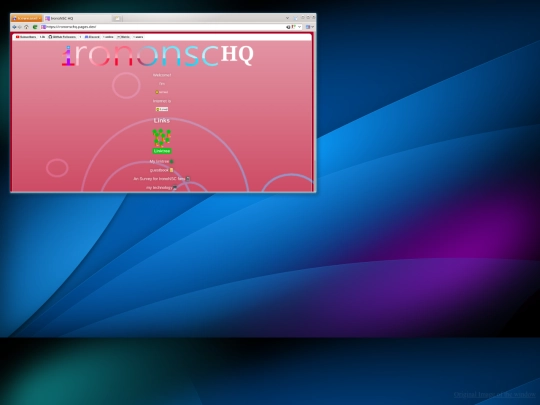Click the emoji badge below "I'm"
Image resolution: width=540 pixels, height=405 pixels.
[162, 92]
